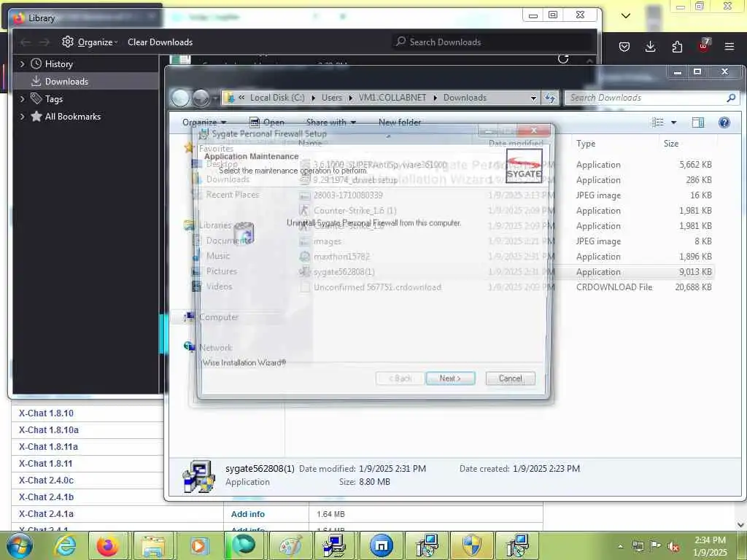
Task: Open Explorer Organize dropdown menu
Action: pyautogui.click(x=204, y=122)
